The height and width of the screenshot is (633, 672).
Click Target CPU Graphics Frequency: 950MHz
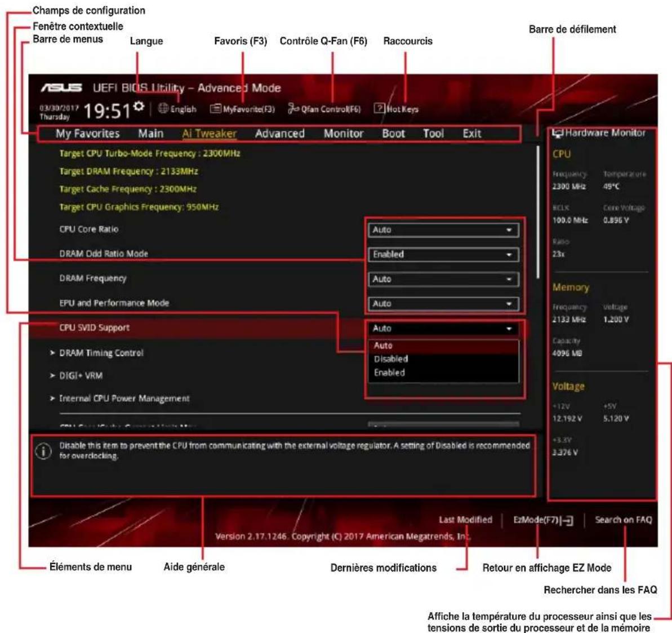pyautogui.click(x=139, y=207)
